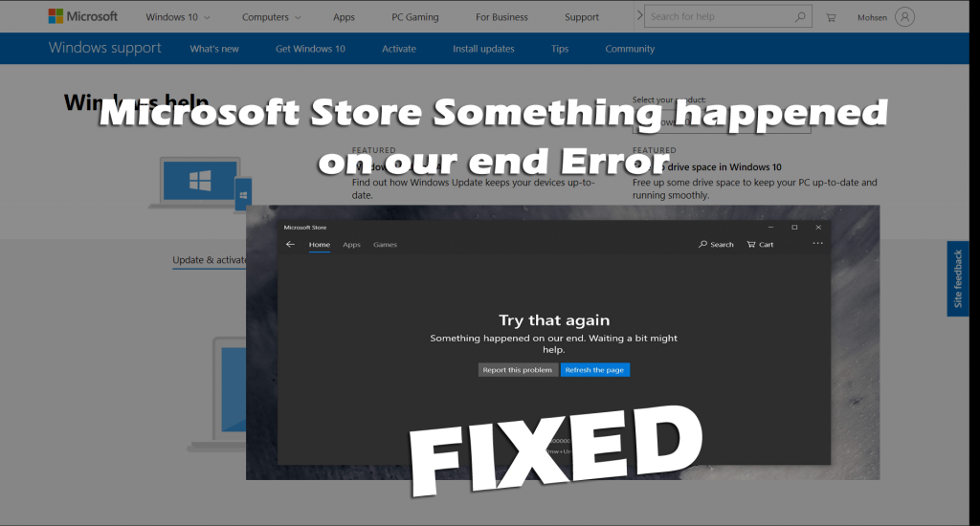The image size is (980, 526).
Task: Click the chevron arrow beside search box
Action: (x=639, y=15)
